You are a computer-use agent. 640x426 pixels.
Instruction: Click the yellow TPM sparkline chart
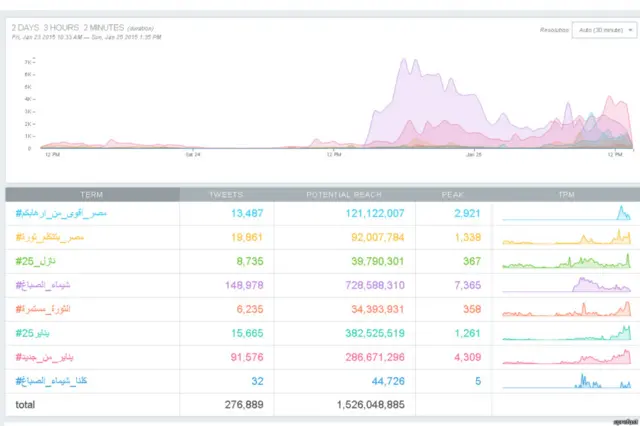pos(566,237)
